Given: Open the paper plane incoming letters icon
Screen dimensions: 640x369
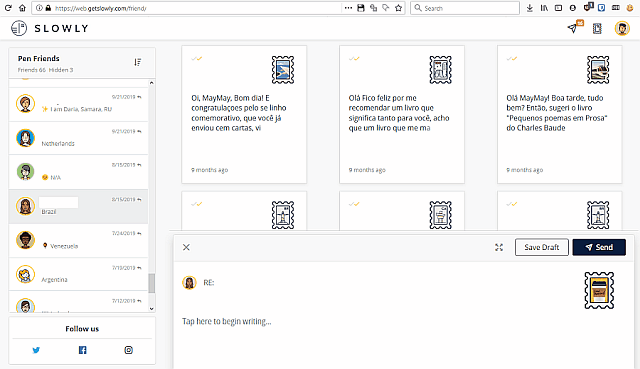Looking at the screenshot, I should [573, 28].
